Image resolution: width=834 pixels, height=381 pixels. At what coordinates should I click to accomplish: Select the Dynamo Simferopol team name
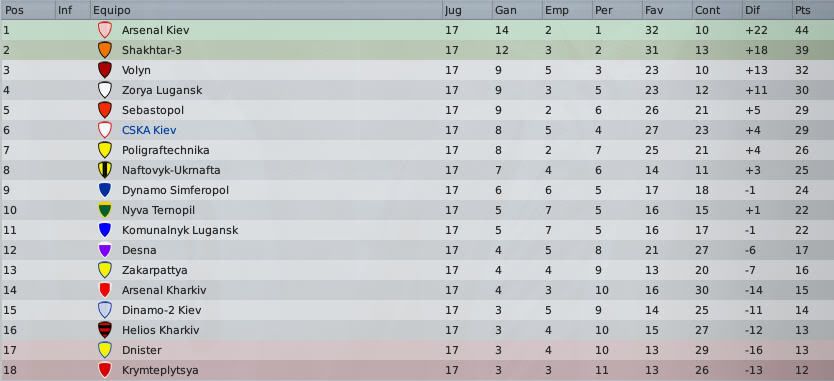[x=175, y=190]
